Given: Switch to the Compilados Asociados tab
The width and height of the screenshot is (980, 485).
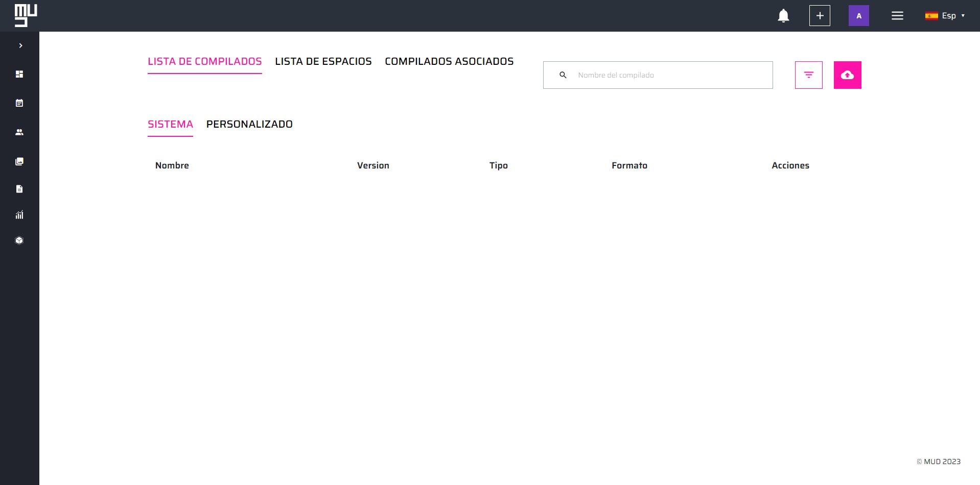Looking at the screenshot, I should (449, 61).
